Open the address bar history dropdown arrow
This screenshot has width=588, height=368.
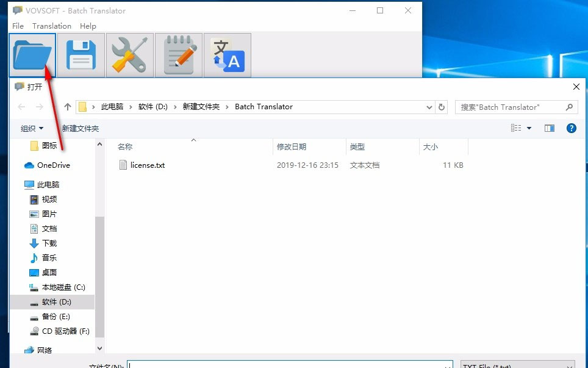coord(429,107)
